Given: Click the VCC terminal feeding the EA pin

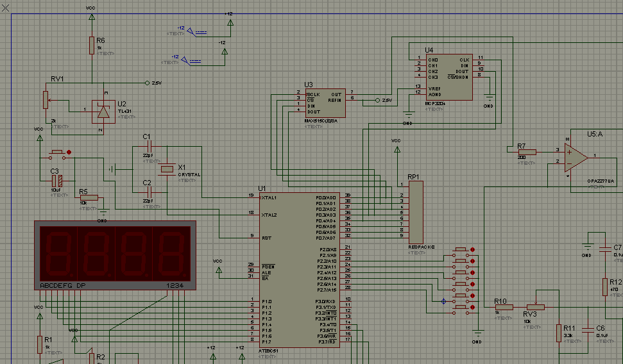Looking at the screenshot, I should 219,270.
